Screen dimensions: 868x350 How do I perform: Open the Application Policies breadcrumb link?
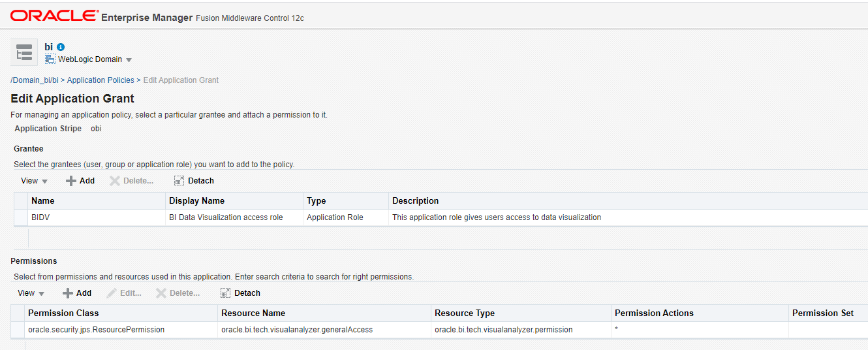coord(101,80)
